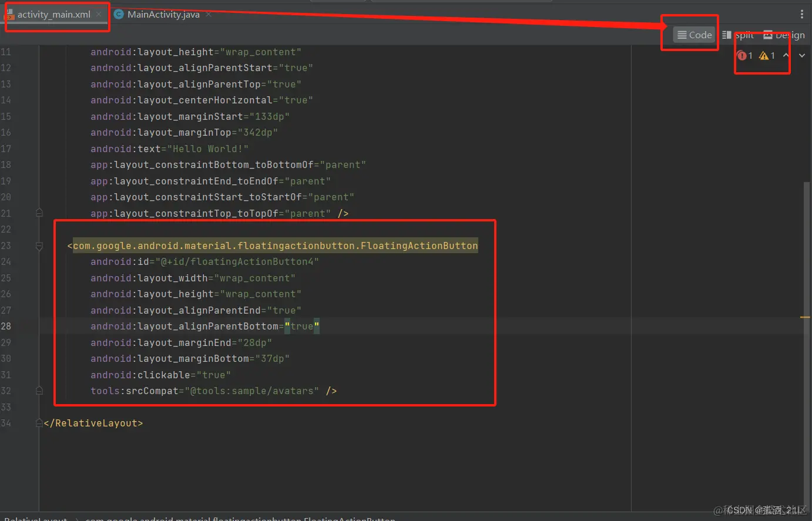Viewport: 812px width, 521px height.
Task: Click layout_alignParentTop="true" attribute
Action: (196, 85)
